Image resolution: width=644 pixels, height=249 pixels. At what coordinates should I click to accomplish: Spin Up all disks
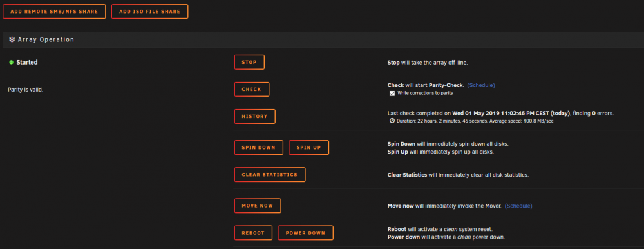tap(309, 147)
